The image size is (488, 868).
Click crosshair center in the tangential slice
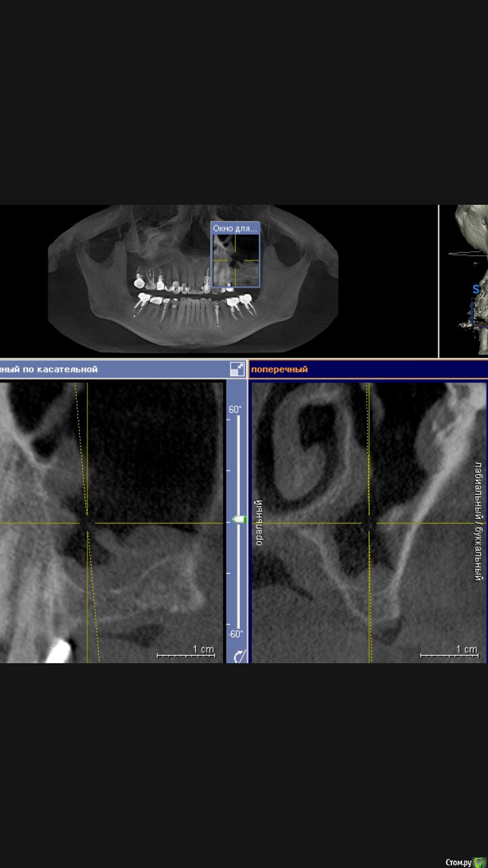(x=87, y=523)
